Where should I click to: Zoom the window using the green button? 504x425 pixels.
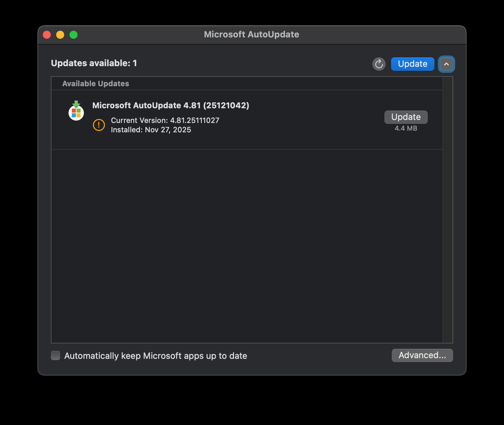click(x=74, y=35)
